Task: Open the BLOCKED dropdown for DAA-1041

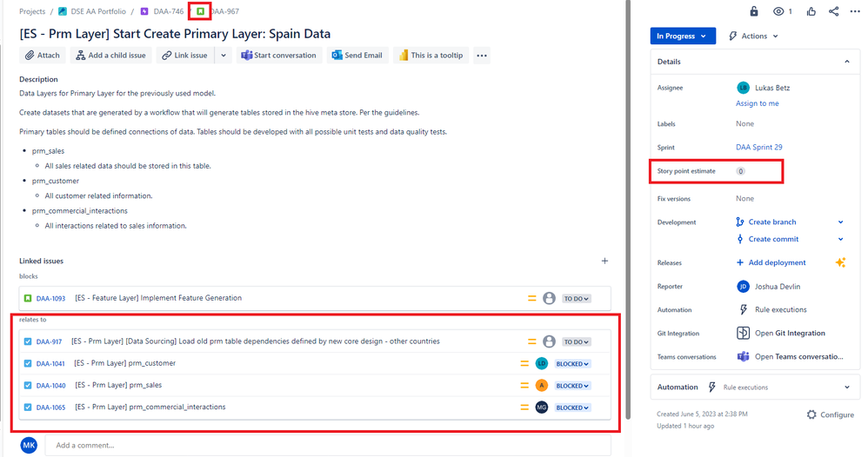Action: coord(572,364)
